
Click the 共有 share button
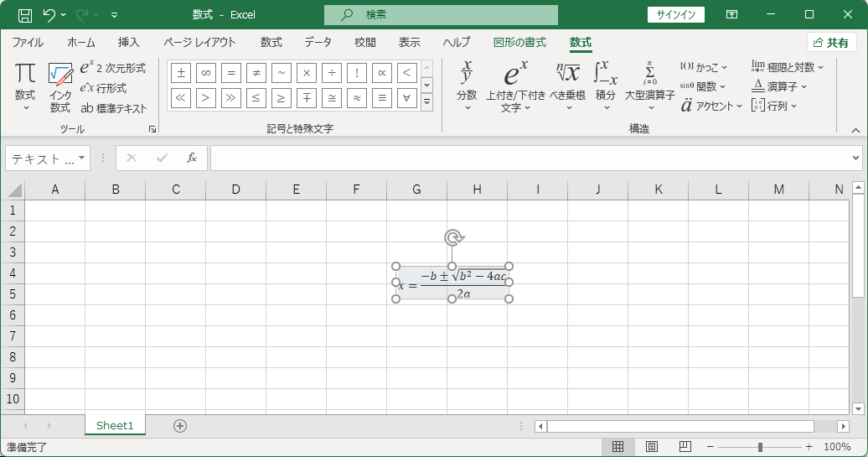coord(831,43)
